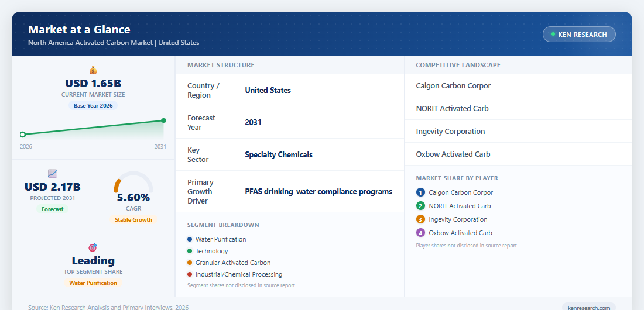Click the money bag icon above USD 1.65B
644x310 pixels.
tap(93, 70)
